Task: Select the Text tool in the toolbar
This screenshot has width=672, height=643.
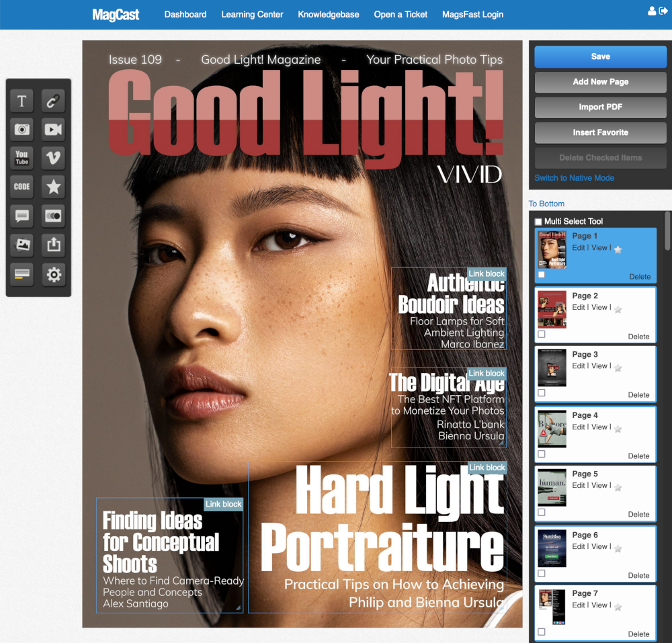Action: [22, 100]
